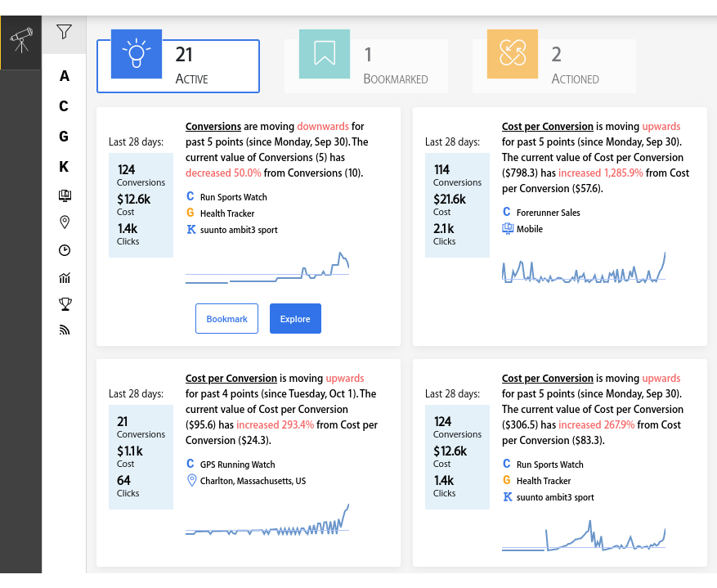Click the K icon beside suunto in first card
The height and width of the screenshot is (588, 717).
pyautogui.click(x=191, y=230)
